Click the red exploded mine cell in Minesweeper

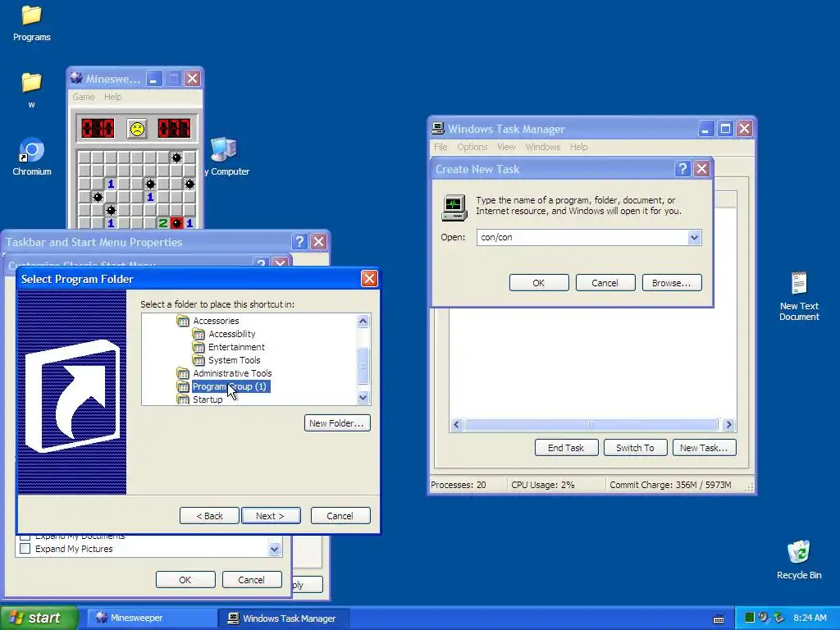point(176,223)
